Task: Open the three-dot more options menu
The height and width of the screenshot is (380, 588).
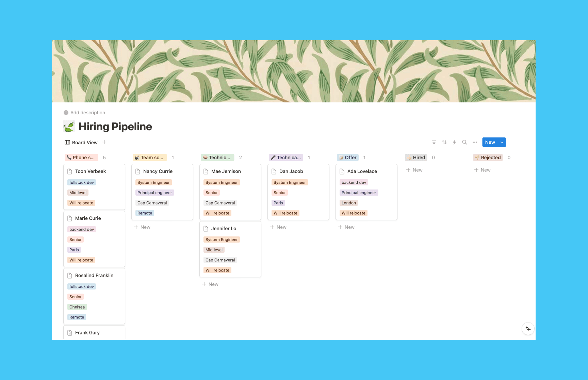Action: (x=475, y=142)
